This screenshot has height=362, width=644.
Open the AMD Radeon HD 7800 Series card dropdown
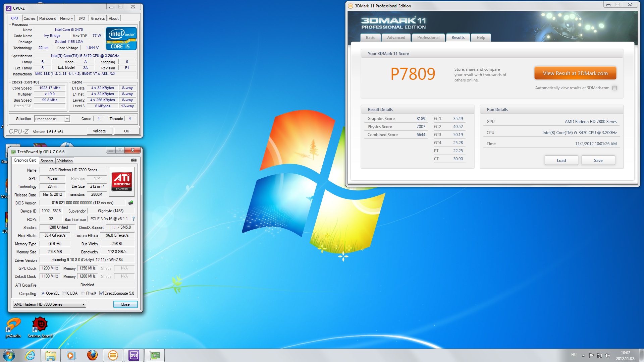(x=50, y=304)
